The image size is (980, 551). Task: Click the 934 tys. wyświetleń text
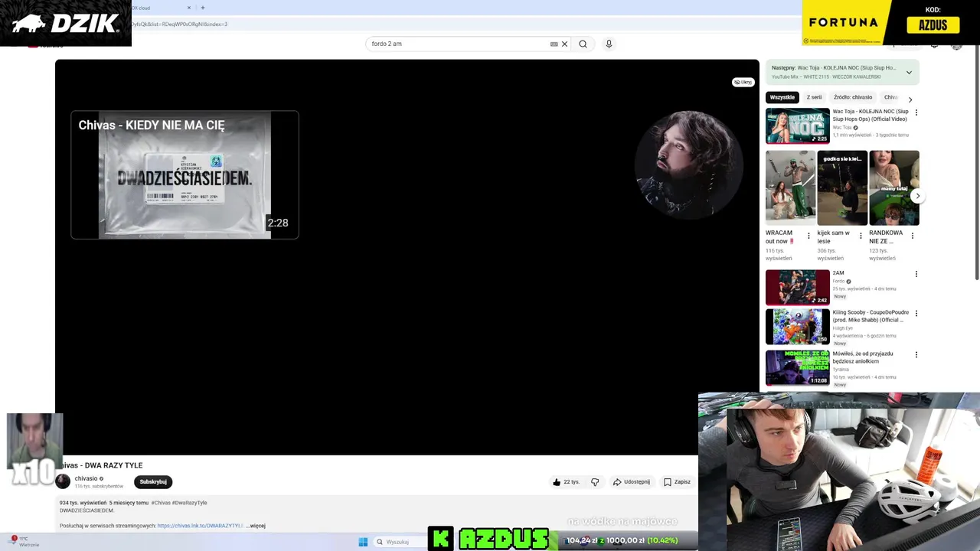[x=83, y=503]
